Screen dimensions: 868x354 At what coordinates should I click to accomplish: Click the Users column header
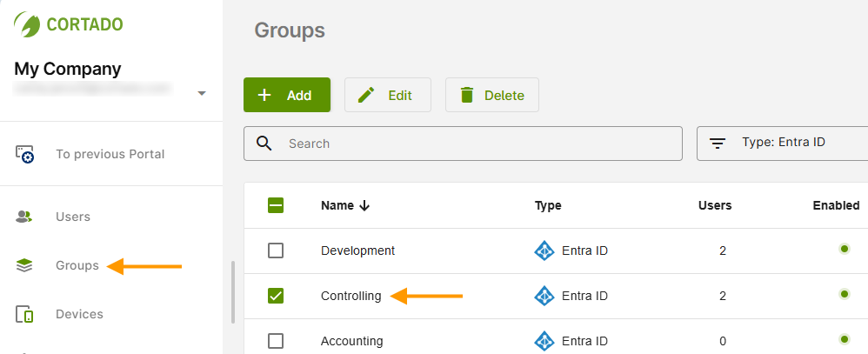(715, 205)
